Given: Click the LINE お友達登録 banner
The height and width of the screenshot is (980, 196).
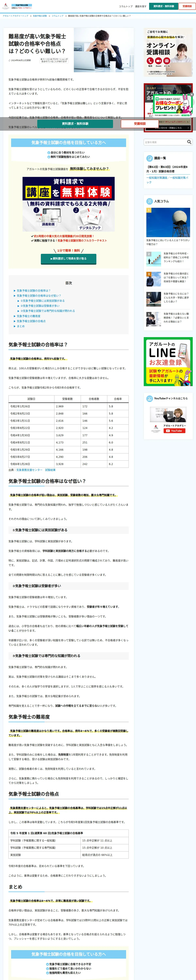Looking at the screenshot, I should click(168, 361).
